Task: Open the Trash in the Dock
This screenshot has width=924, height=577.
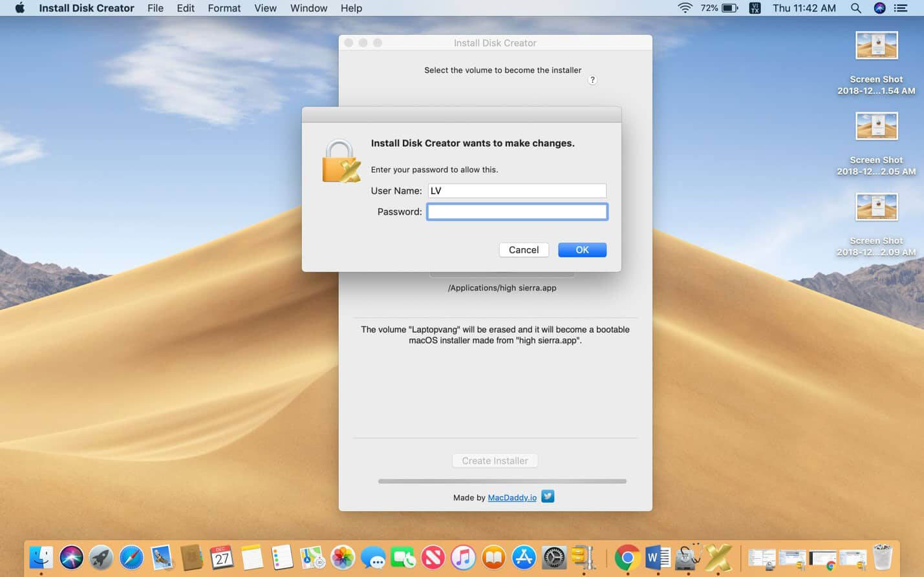Action: [x=882, y=557]
